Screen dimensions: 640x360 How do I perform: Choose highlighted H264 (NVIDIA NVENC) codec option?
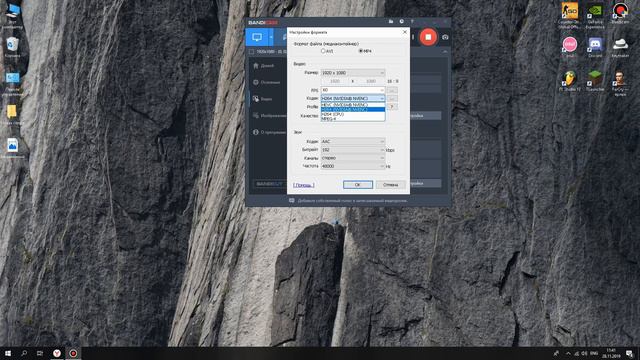coord(353,109)
